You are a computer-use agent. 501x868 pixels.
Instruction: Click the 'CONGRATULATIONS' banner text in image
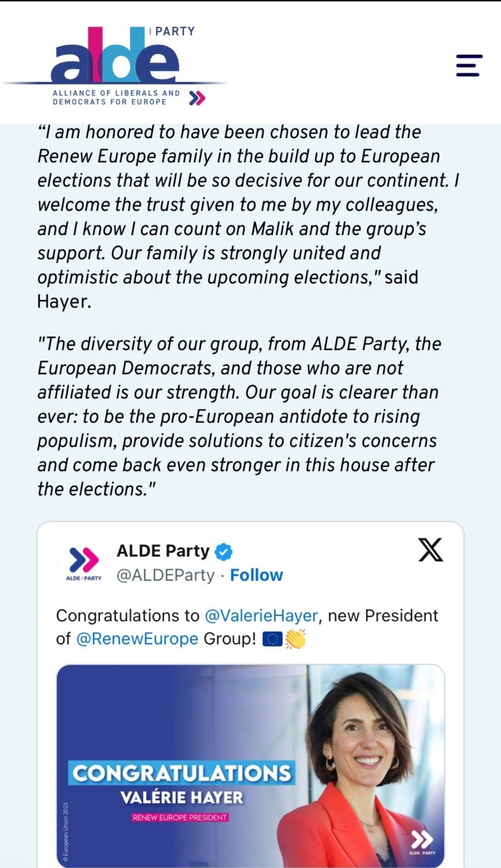181,773
